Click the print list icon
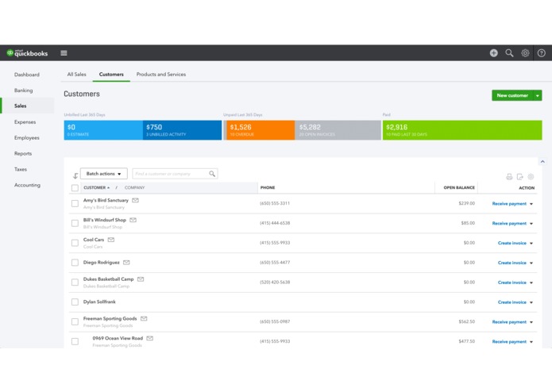This screenshot has width=552, height=392. tap(509, 177)
